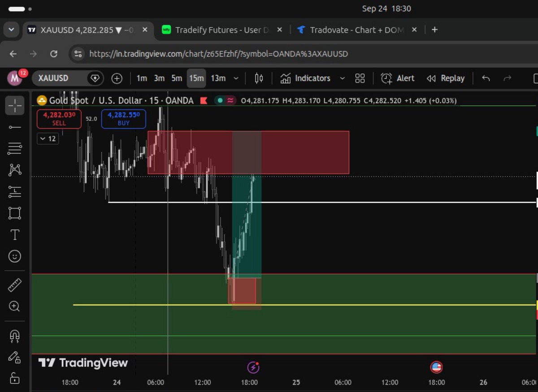Reload the current page

[x=54, y=54]
